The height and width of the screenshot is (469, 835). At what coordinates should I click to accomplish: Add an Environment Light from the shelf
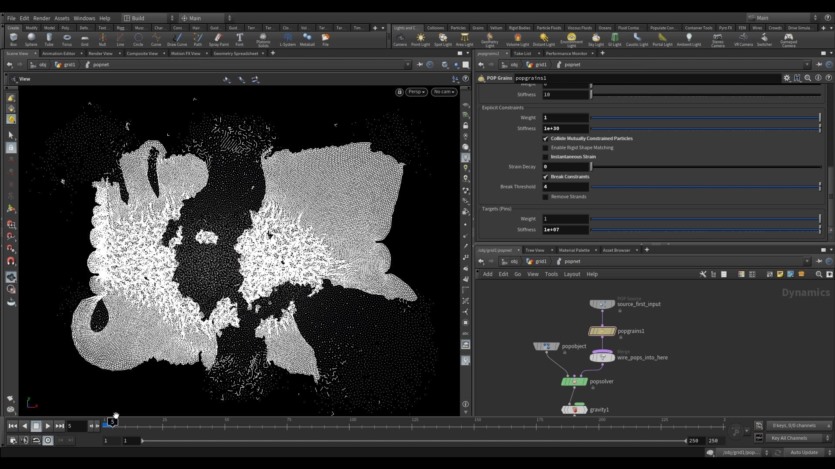coord(571,39)
